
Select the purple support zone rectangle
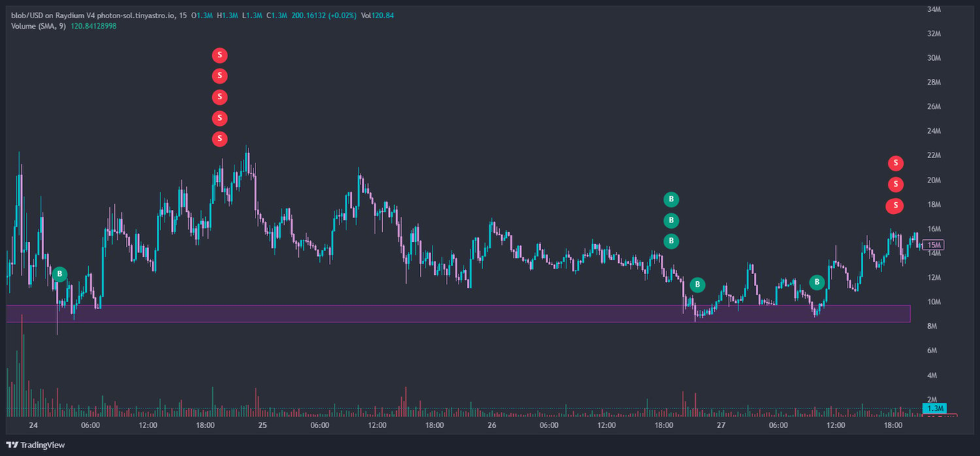tap(458, 313)
